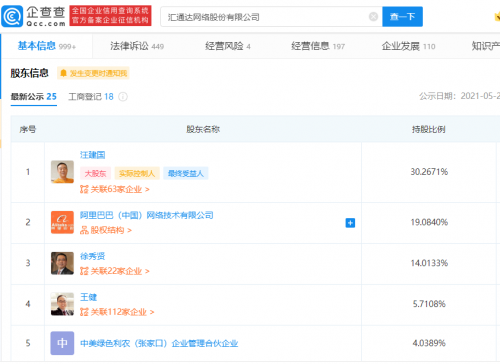Viewport: 500px width, 364px height.
Task: Click 徐秀贤's portrait thumbnail
Action: [62, 263]
